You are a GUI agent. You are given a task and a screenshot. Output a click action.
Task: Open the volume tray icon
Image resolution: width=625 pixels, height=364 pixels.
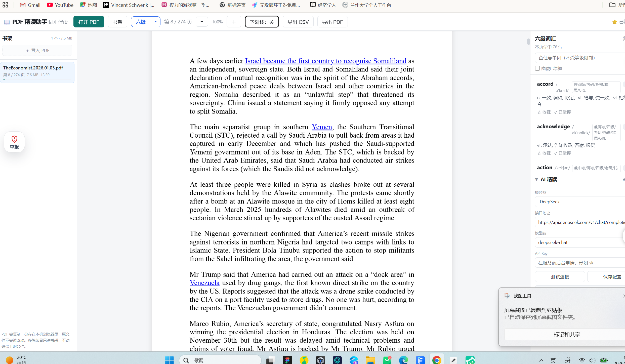tap(592, 360)
